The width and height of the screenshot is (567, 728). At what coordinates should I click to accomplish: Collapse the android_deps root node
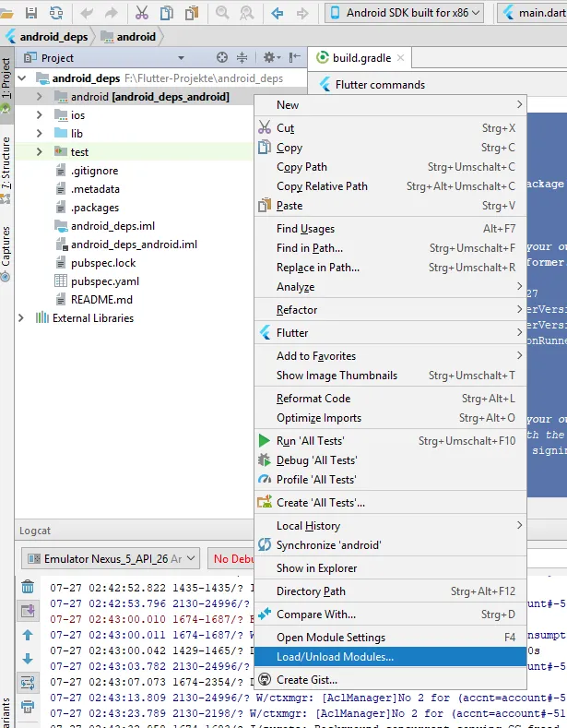(22, 78)
